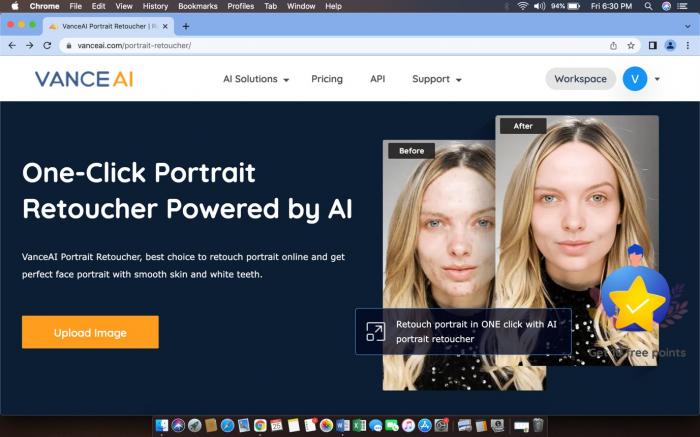Open Safari from the dock

(x=227, y=425)
